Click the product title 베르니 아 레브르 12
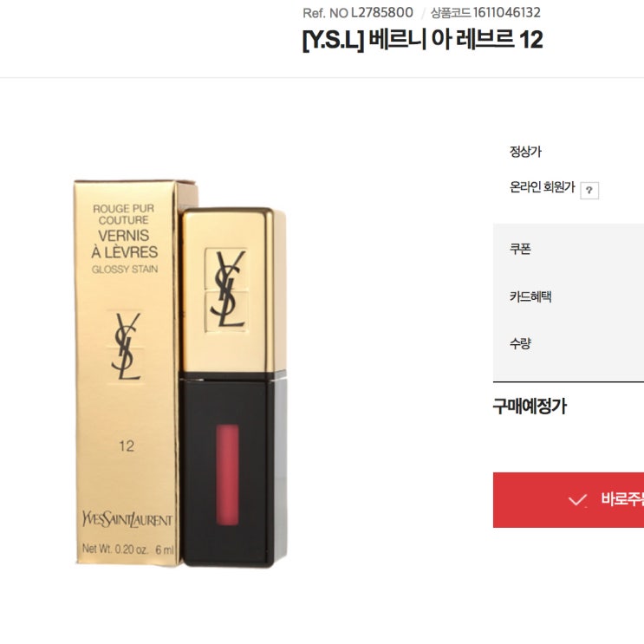Image resolution: width=644 pixels, height=644 pixels. 423,40
